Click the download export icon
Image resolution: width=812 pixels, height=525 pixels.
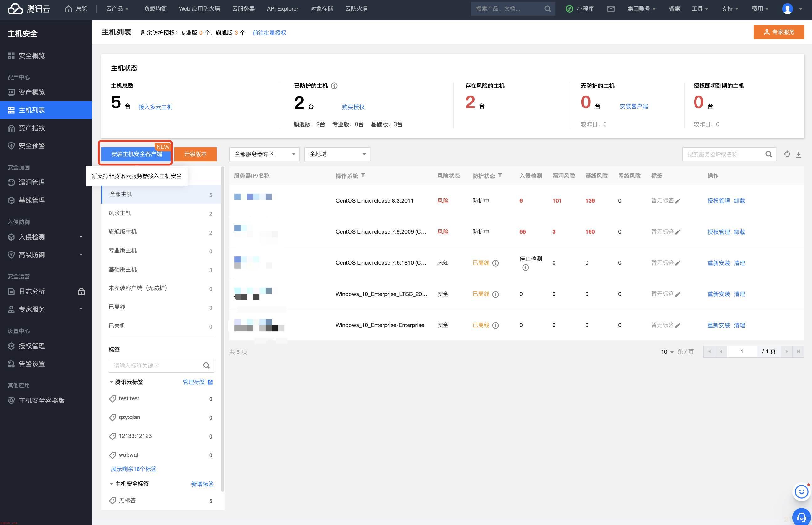tap(799, 154)
